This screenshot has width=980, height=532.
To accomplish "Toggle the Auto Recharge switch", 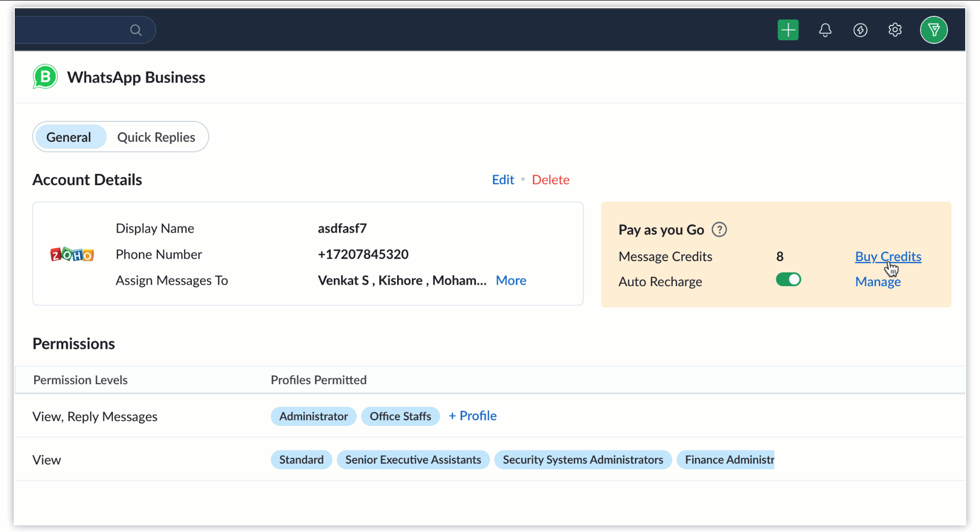I will point(788,280).
